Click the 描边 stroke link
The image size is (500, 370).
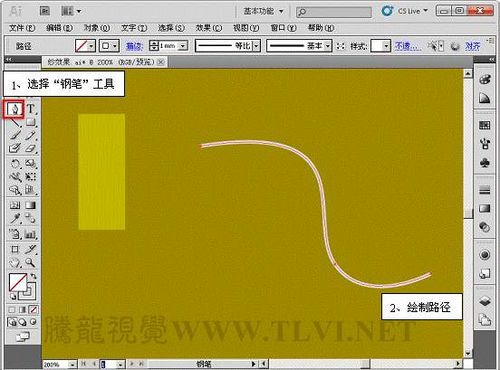(x=134, y=46)
